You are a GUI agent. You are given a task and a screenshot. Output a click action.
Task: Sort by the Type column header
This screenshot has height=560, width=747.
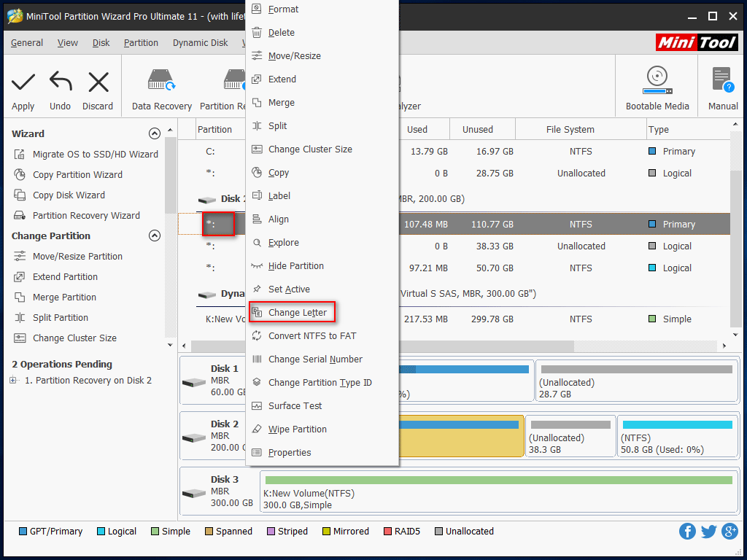point(688,130)
